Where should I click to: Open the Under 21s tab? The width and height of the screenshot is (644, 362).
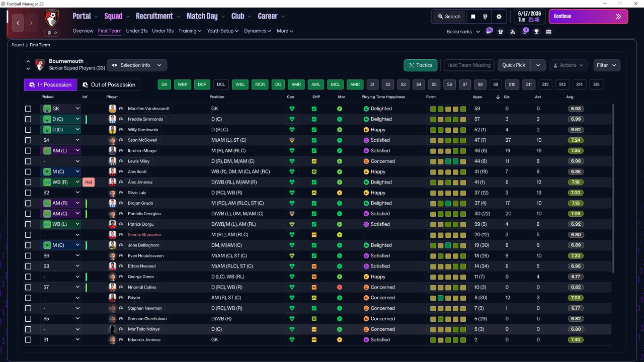coord(137,31)
